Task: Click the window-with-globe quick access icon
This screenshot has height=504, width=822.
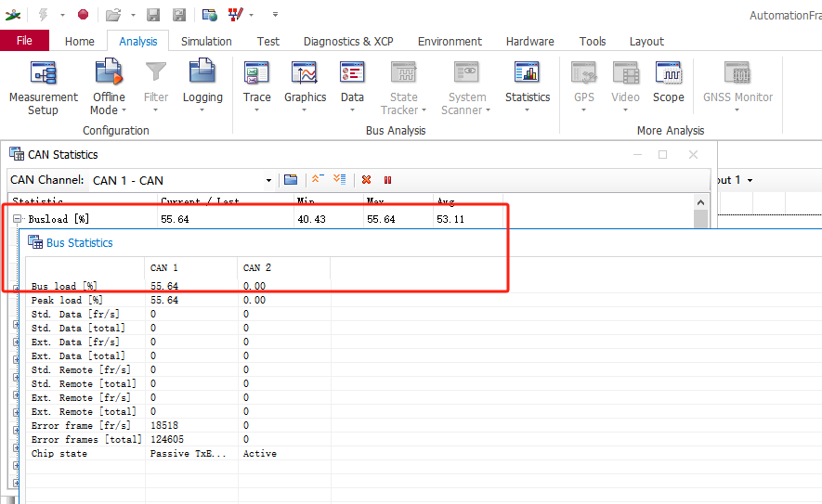Action: point(210,15)
